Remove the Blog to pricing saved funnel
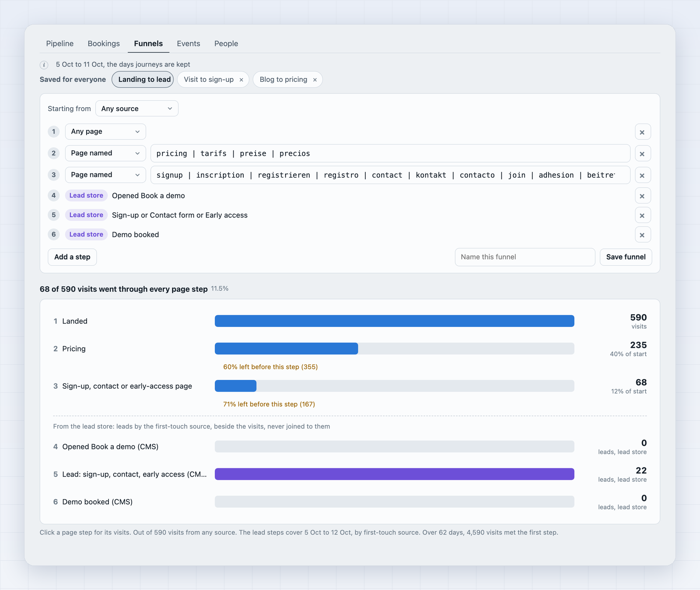The image size is (700, 590). [x=315, y=80]
